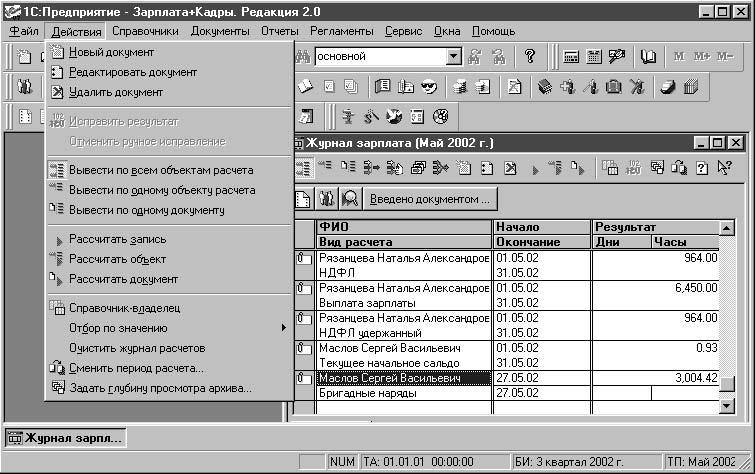
Task: Click the M- memory button
Action: (x=725, y=56)
